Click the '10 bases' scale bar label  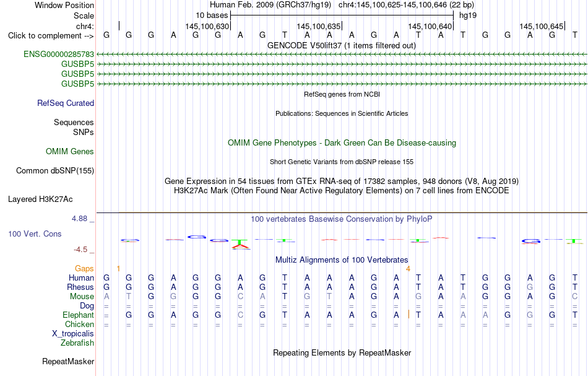click(212, 15)
